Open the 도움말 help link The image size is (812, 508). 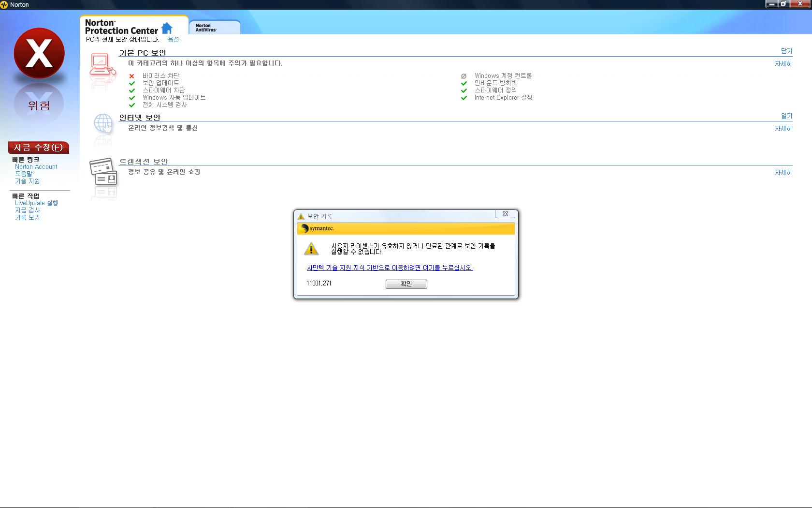click(24, 174)
